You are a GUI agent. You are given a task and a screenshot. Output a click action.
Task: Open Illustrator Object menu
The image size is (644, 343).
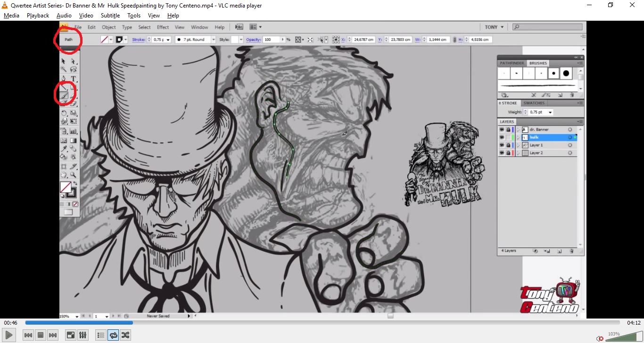click(x=109, y=27)
